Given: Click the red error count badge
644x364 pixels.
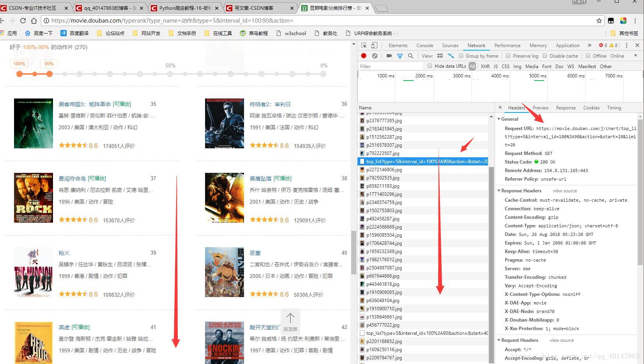Looking at the screenshot, I should [603, 45].
